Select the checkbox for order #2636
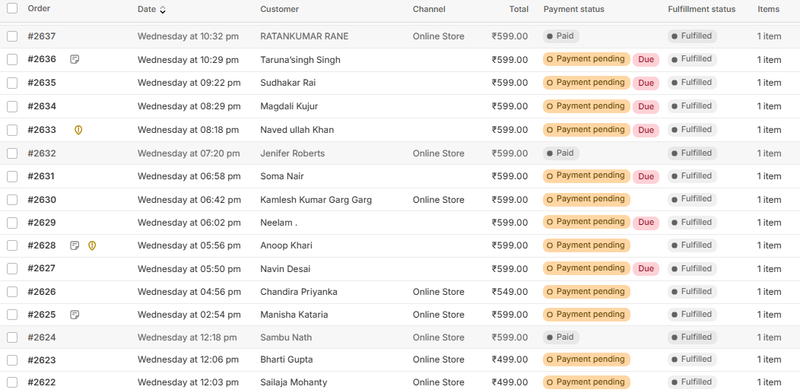 [12, 60]
